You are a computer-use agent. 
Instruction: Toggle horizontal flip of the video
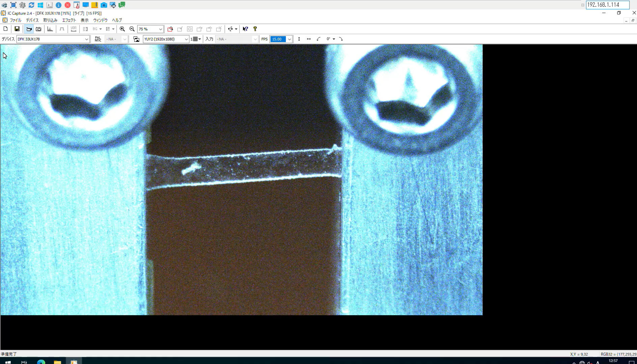click(x=309, y=39)
